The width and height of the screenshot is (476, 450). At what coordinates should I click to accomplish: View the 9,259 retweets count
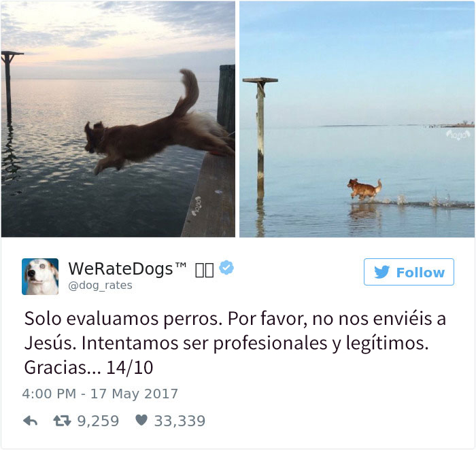coord(98,421)
